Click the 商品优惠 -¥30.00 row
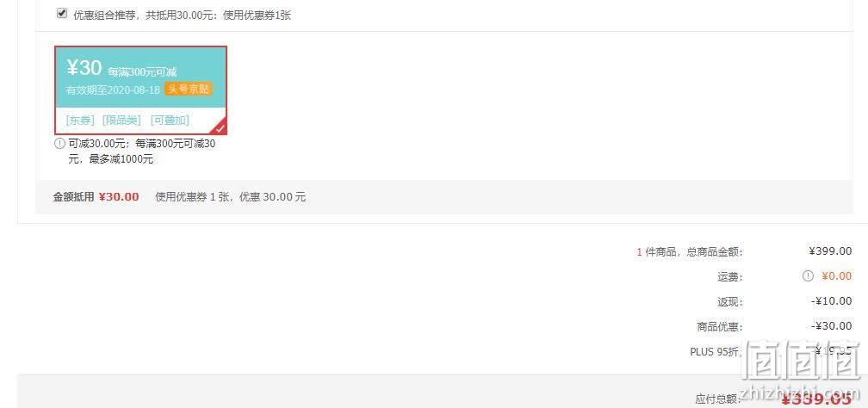Image resolution: width=868 pixels, height=408 pixels. pyautogui.click(x=774, y=326)
